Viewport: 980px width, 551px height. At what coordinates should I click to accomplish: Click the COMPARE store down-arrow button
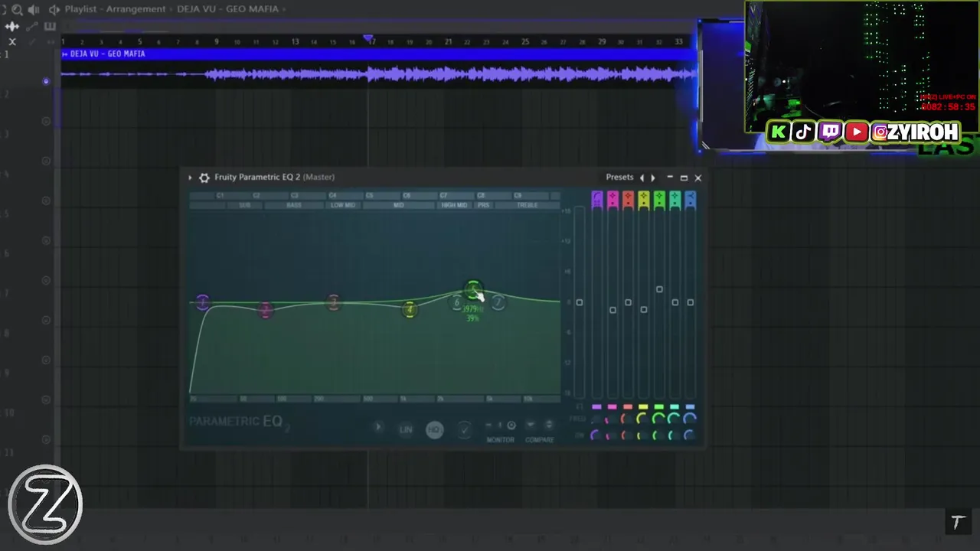pyautogui.click(x=530, y=425)
